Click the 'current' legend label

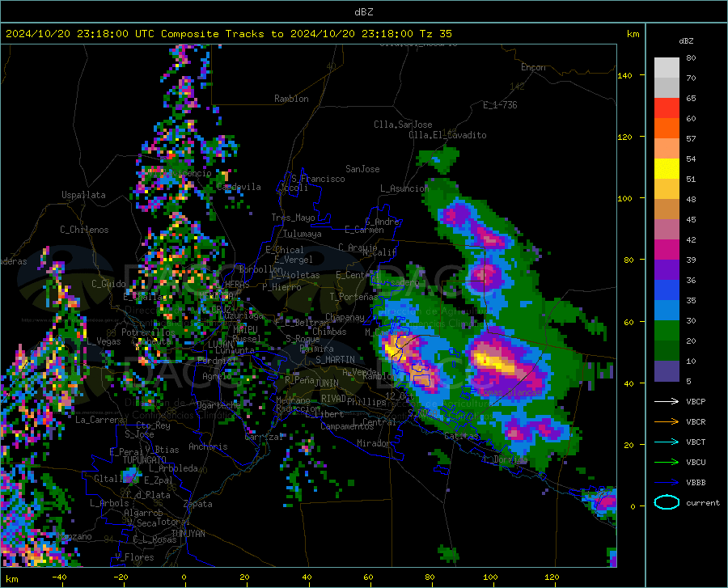point(703,502)
